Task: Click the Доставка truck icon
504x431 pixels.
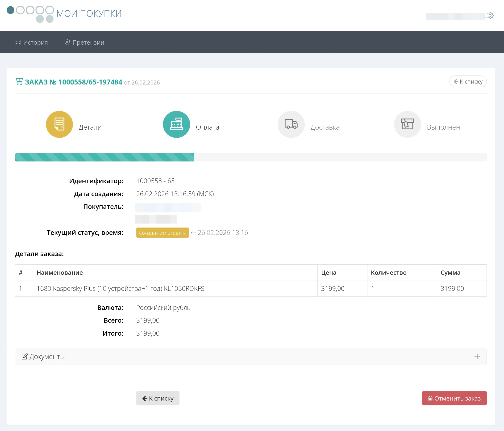Action: click(x=291, y=124)
